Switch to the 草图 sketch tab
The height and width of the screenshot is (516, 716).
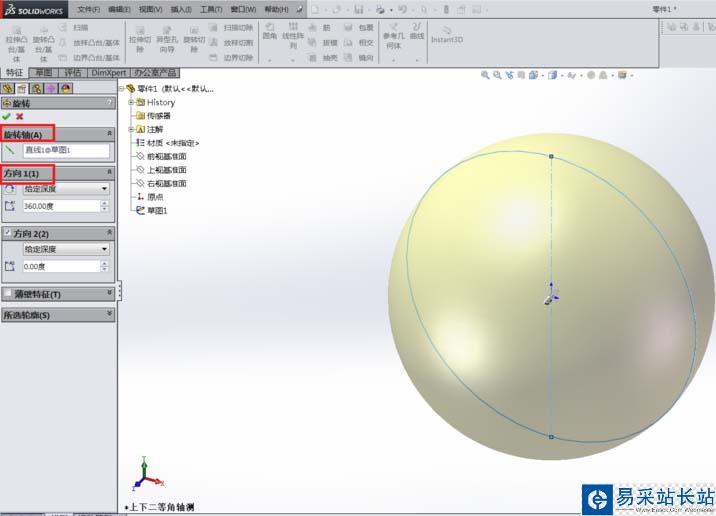pos(44,73)
